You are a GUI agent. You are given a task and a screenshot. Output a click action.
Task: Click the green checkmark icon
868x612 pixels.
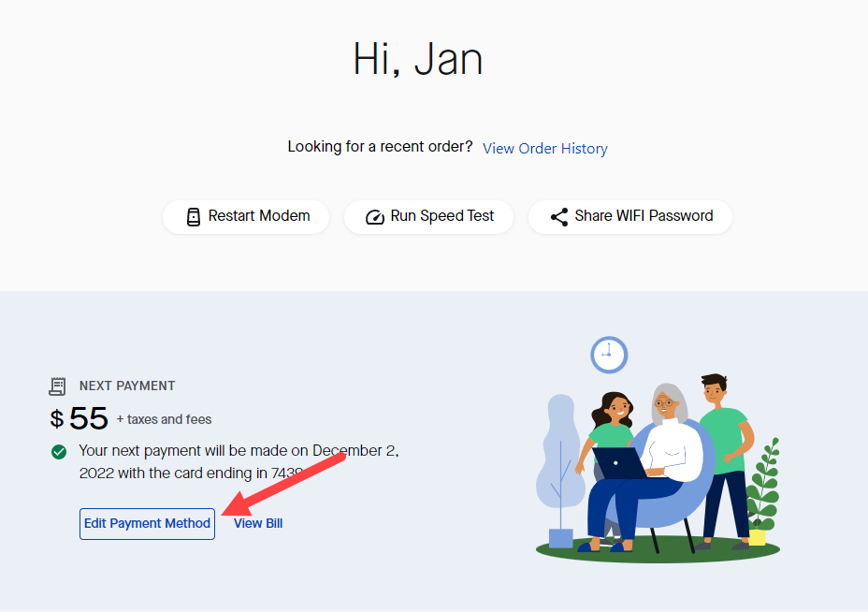(x=59, y=452)
